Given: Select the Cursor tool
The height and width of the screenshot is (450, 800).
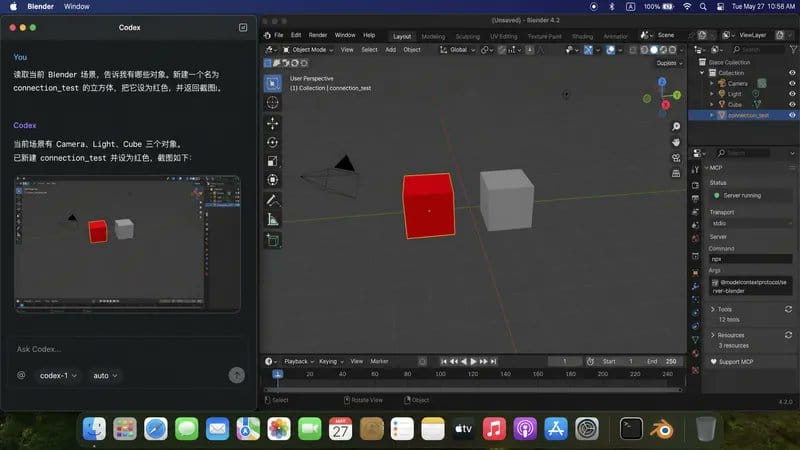Looking at the screenshot, I should (x=272, y=103).
